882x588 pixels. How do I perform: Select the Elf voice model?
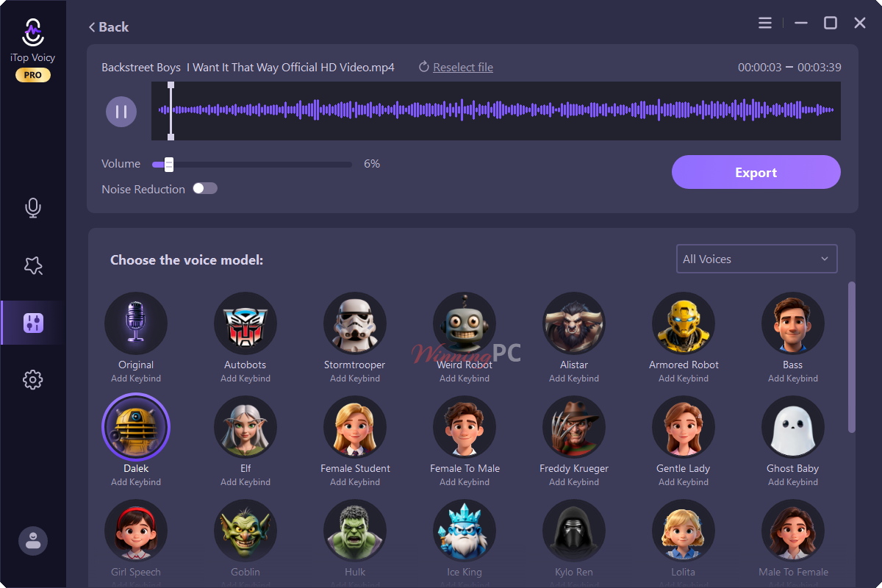(245, 427)
